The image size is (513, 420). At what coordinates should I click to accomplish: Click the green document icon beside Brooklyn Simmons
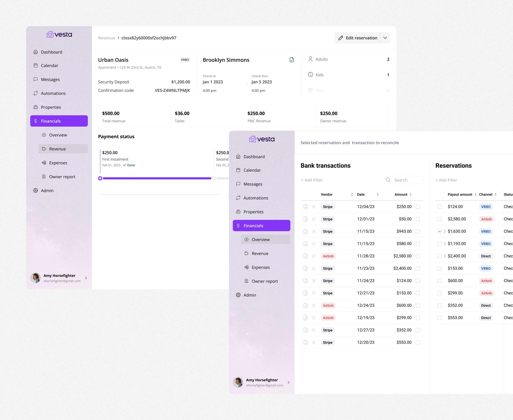point(291,60)
